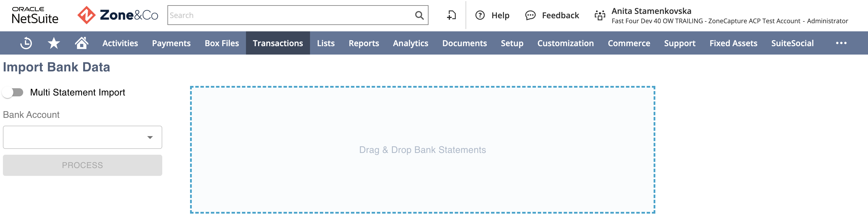Open the Documents menu

click(x=464, y=43)
